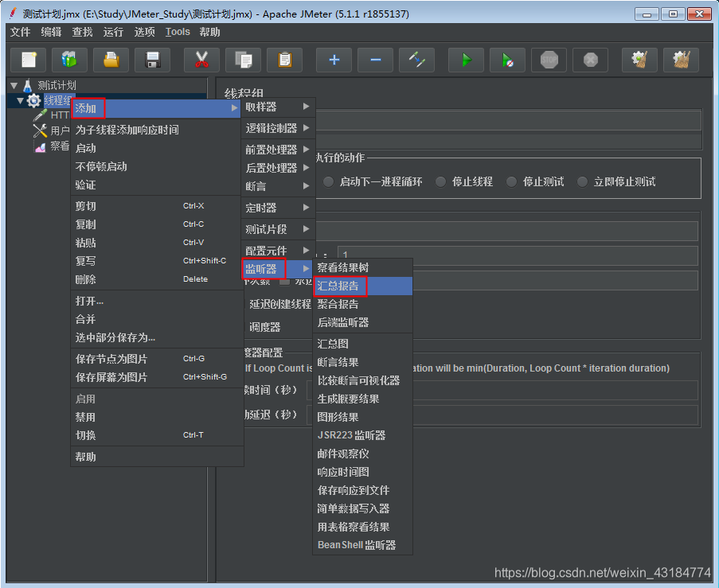Image resolution: width=719 pixels, height=588 pixels.
Task: Select the 停止测试 radio button
Action: click(512, 182)
